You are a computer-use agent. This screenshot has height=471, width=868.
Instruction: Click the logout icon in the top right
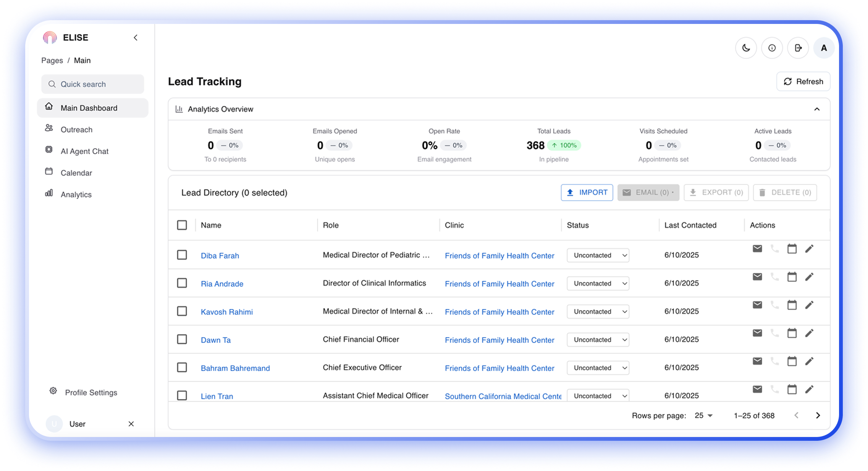pos(798,47)
